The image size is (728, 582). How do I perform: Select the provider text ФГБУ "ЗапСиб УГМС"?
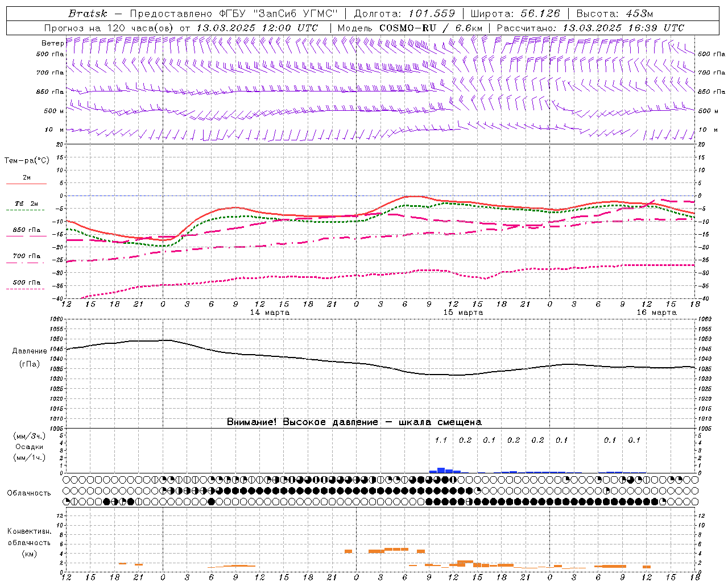click(x=279, y=14)
